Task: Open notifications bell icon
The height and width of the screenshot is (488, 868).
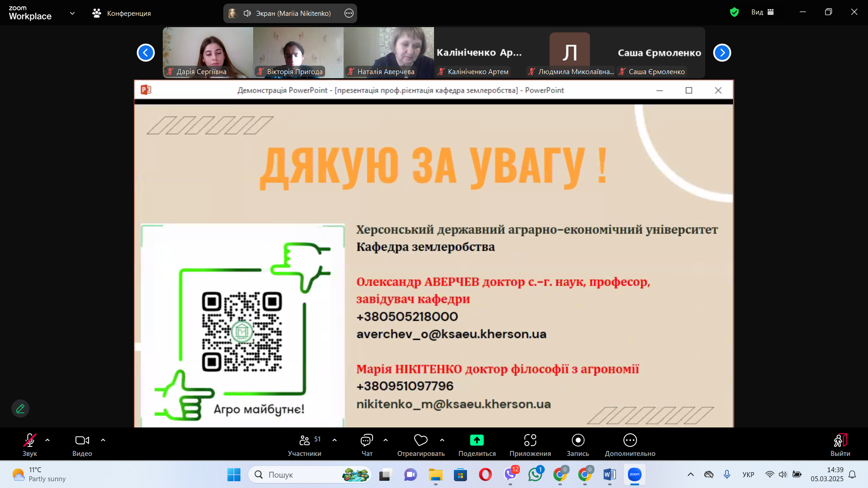Action: tap(852, 474)
